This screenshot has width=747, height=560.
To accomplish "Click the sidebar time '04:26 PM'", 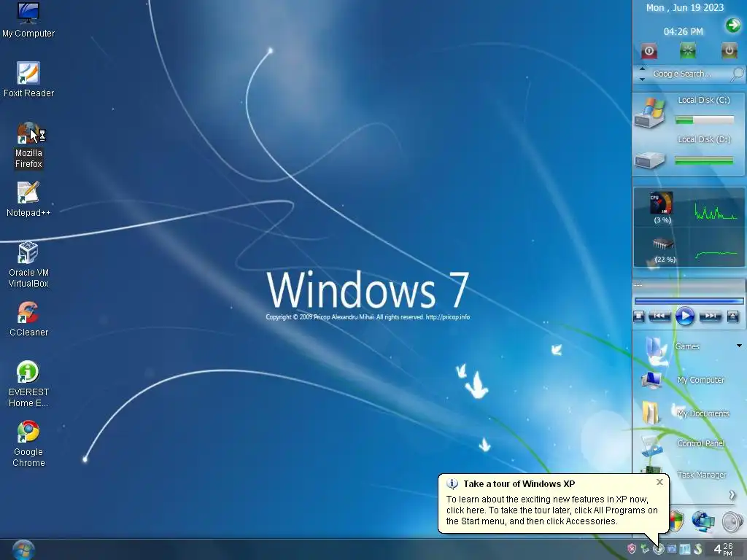I will (x=683, y=31).
